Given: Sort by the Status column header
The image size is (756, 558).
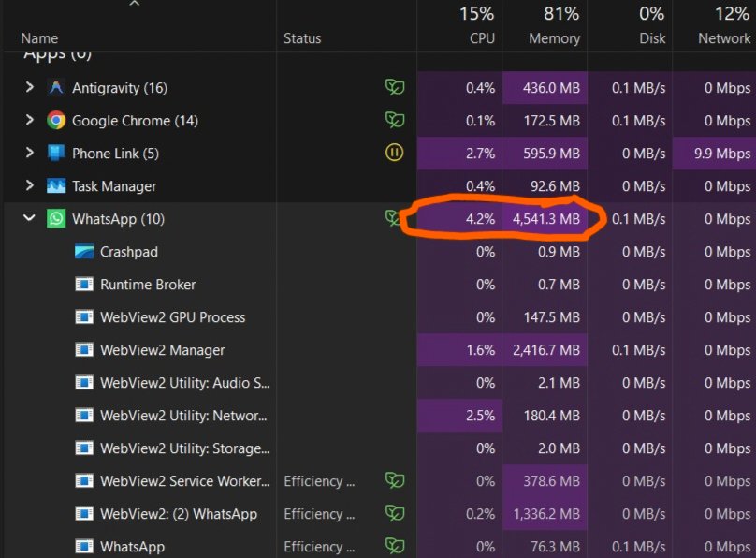Looking at the screenshot, I should pos(302,38).
